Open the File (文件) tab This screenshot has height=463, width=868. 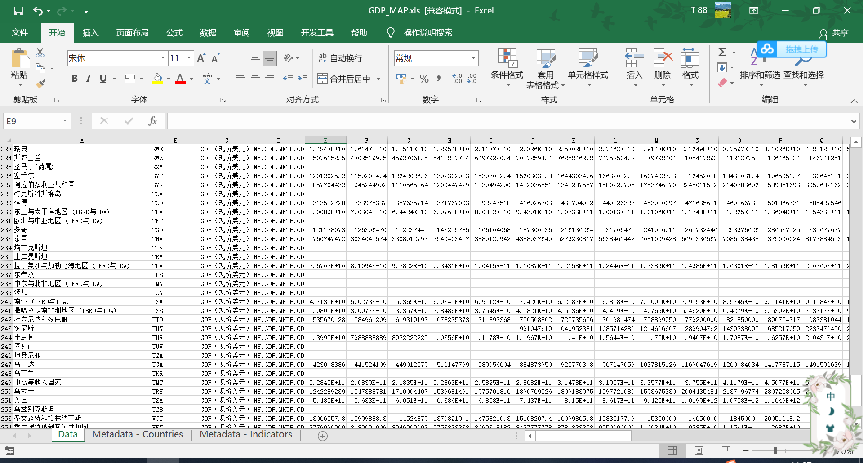[20, 32]
